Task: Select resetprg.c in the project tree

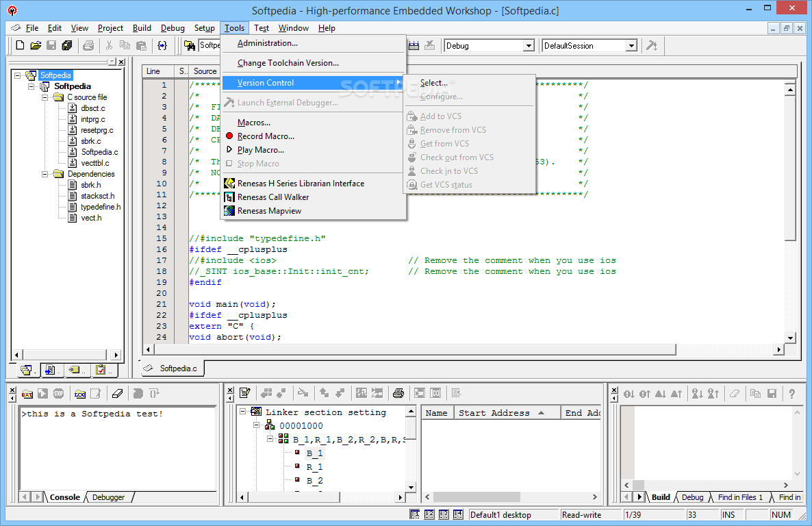Action: click(x=97, y=130)
